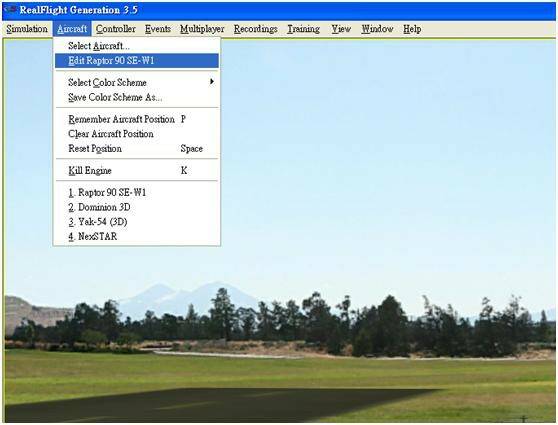558x425 pixels.
Task: Open the View menu
Action: coord(341,29)
